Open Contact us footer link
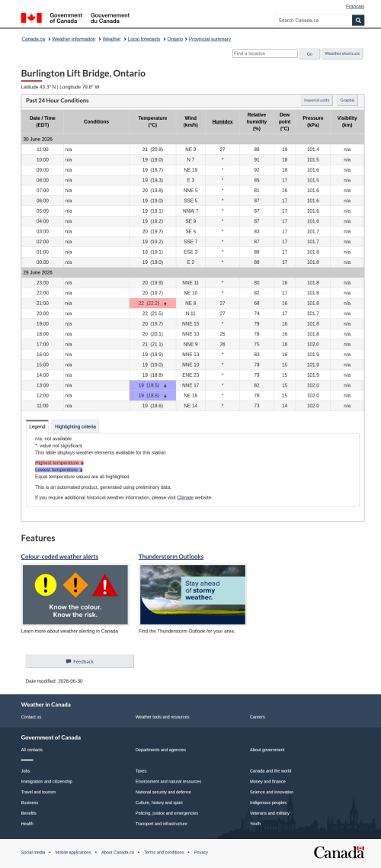The height and width of the screenshot is (868, 381). point(31,717)
